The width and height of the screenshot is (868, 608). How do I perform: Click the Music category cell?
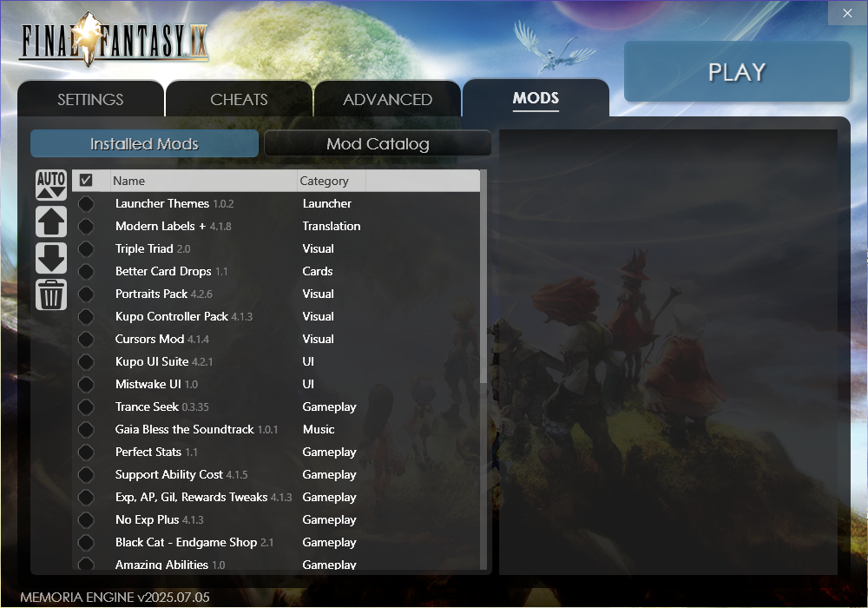(319, 430)
